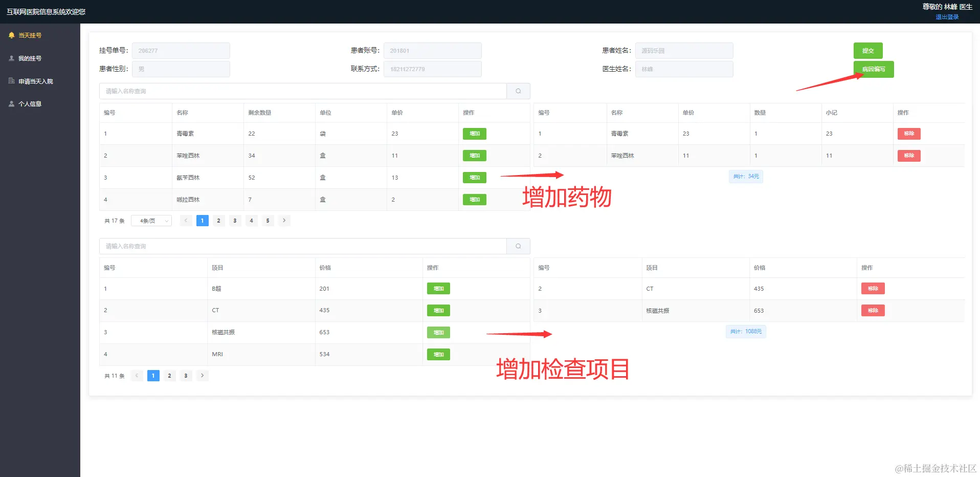This screenshot has width=980, height=477.
Task: Click the 病因编写 button
Action: (874, 69)
